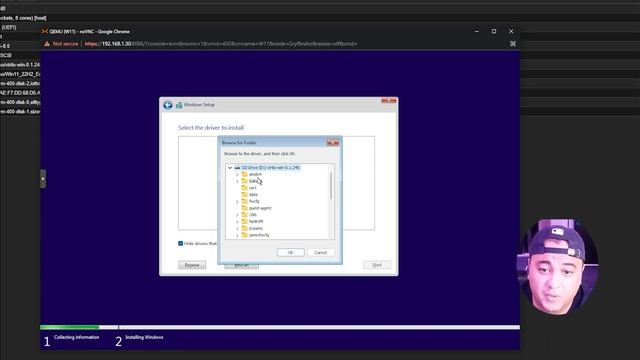640x360 pixels.
Task: Toggle the Hide drivers compatibility checkbox
Action: [x=180, y=244]
